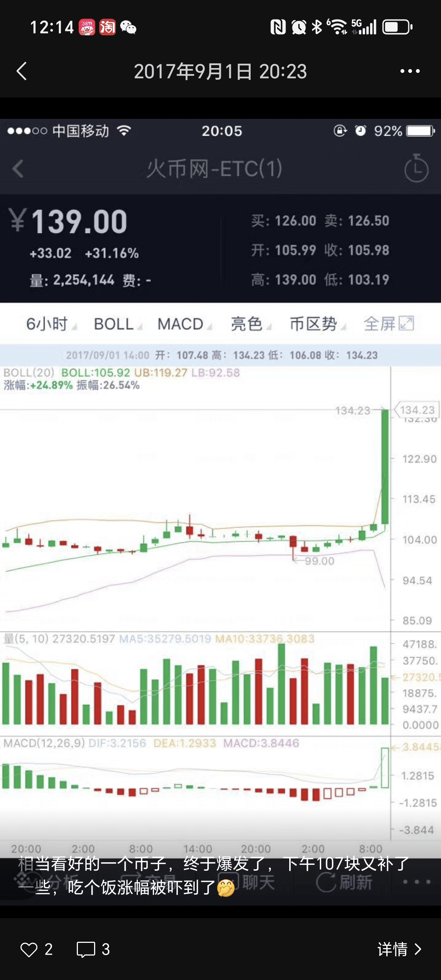Tap the NFC icon in status bar
Viewport: 441px width, 980px height.
pyautogui.click(x=278, y=27)
